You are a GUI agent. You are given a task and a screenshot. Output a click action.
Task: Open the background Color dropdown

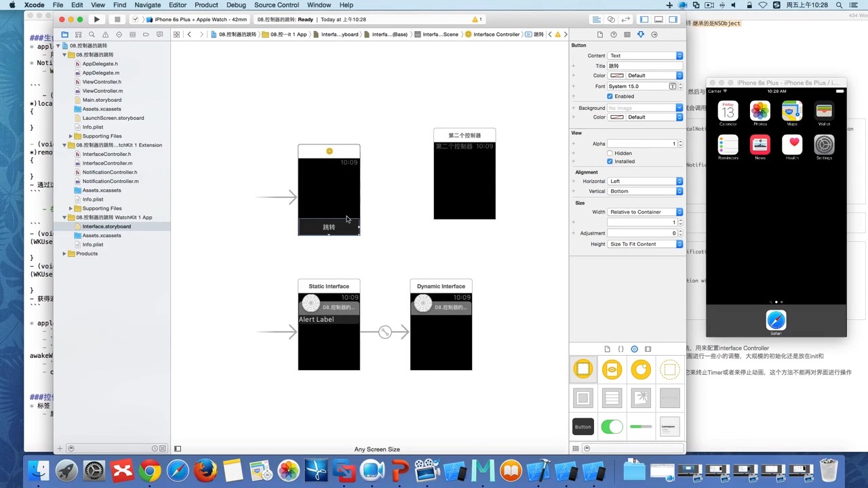(x=646, y=117)
